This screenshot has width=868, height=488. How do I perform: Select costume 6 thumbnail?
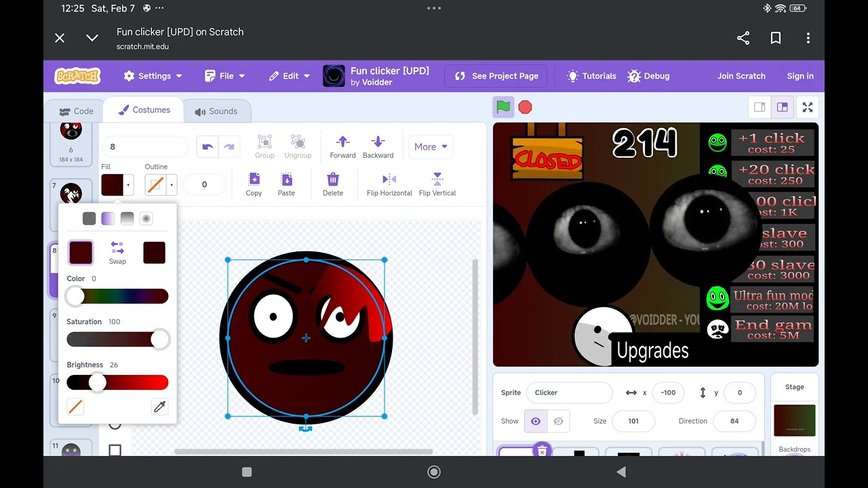(x=71, y=144)
